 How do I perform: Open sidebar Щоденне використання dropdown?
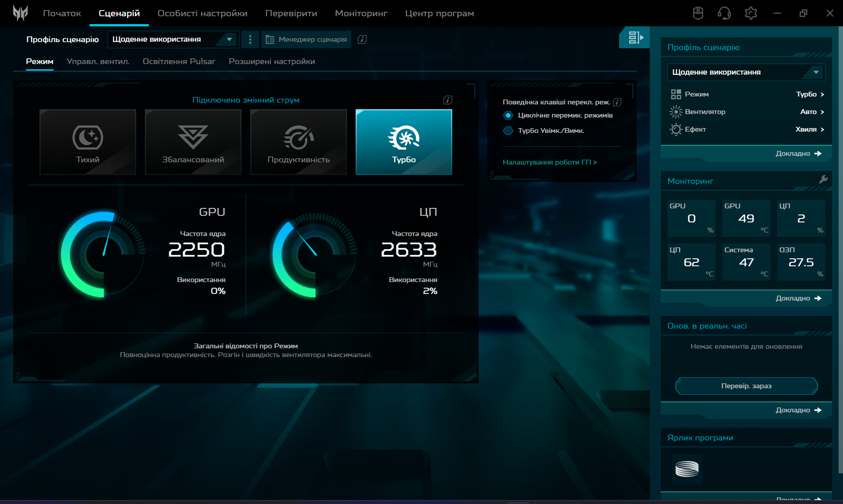746,72
